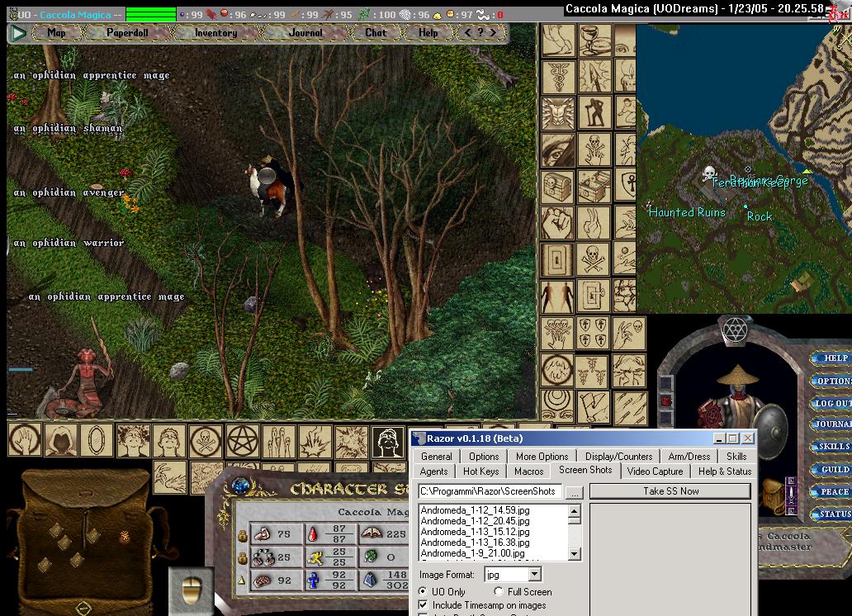The width and height of the screenshot is (852, 616).
Task: Select the arrow spell icon
Action: (594, 76)
